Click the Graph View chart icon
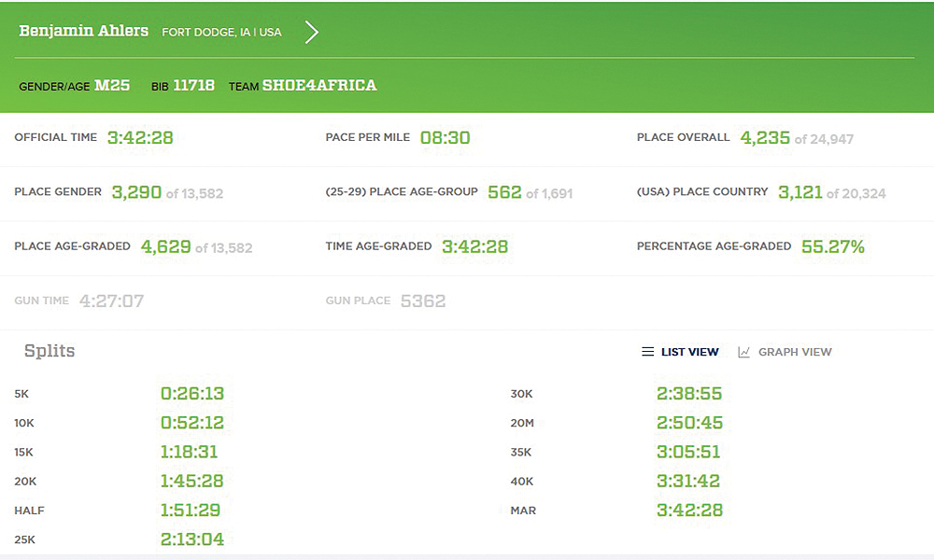This screenshot has width=934, height=560. click(x=743, y=352)
